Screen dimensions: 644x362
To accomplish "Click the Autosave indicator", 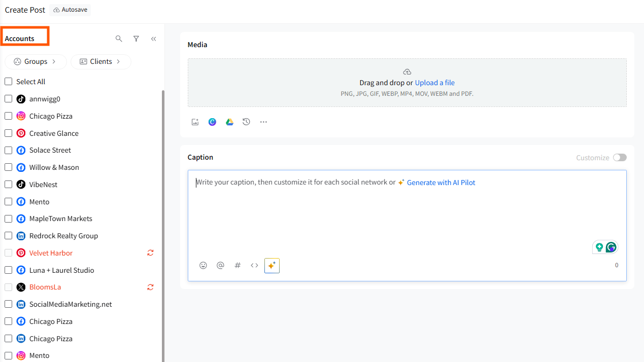I will click(70, 10).
